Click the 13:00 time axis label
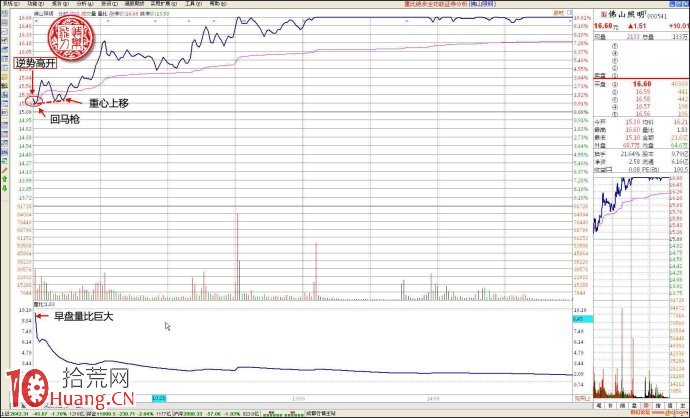 pos(298,399)
